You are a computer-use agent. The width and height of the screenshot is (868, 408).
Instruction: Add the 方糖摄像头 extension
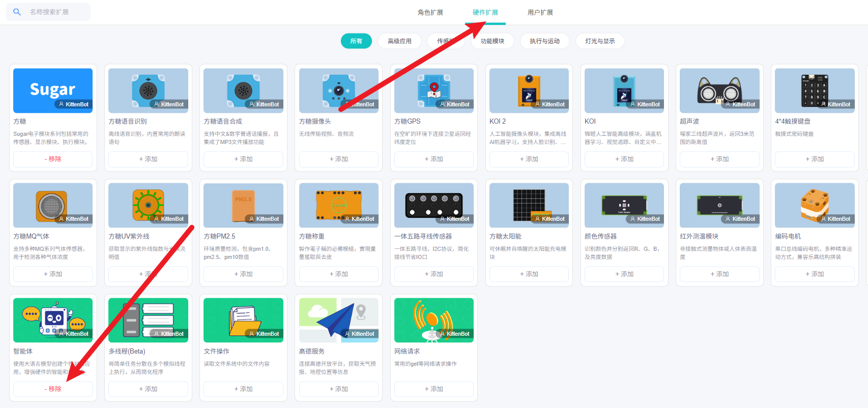coord(339,159)
